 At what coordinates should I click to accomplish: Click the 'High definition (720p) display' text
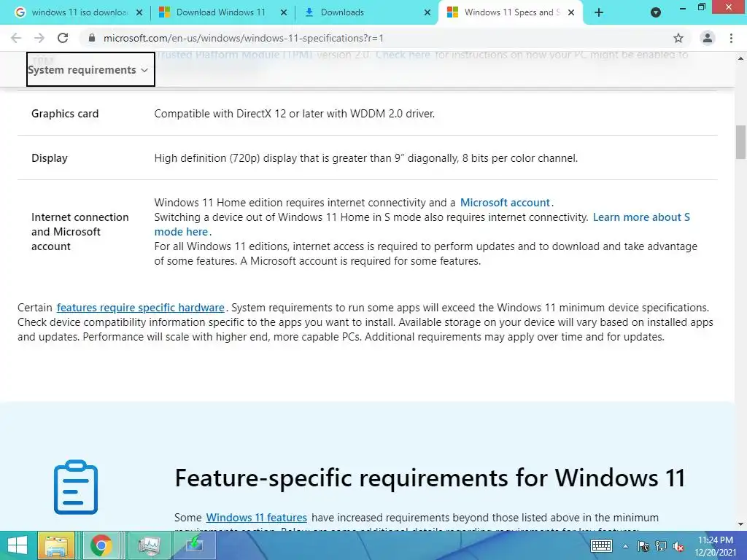[366, 158]
